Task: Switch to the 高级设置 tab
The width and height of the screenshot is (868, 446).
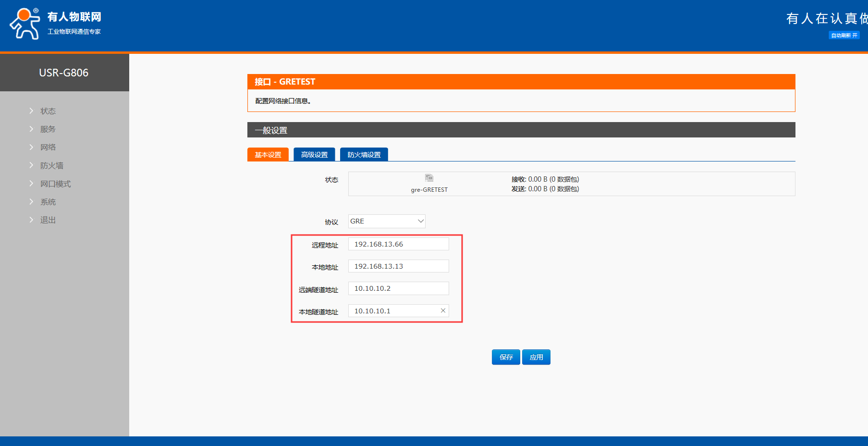Action: (314, 155)
